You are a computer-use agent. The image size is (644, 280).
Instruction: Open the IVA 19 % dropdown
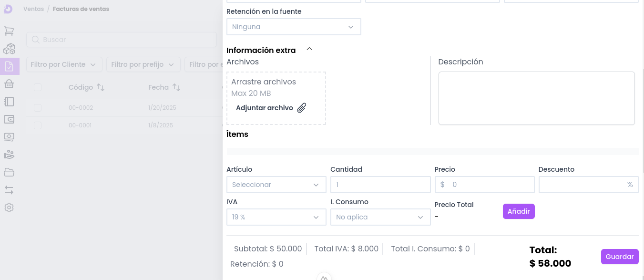(x=276, y=217)
